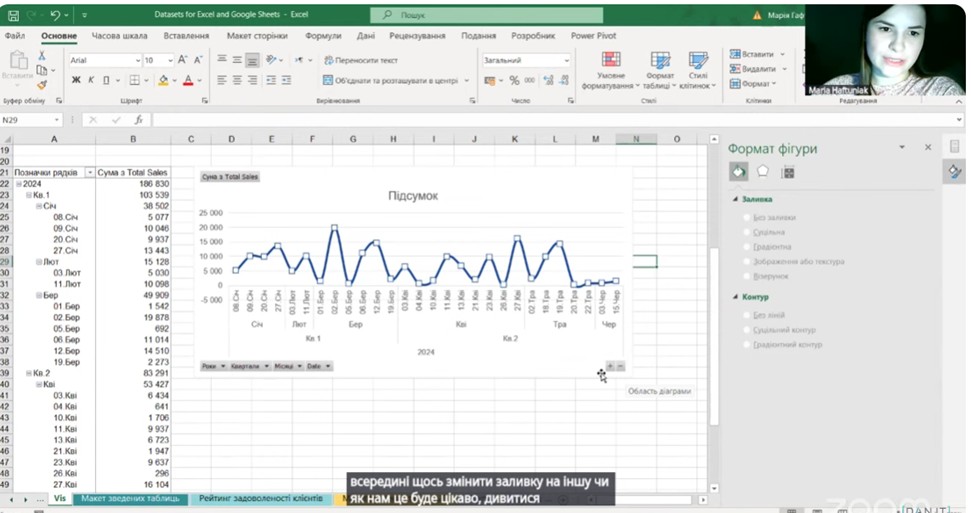The width and height of the screenshot is (971, 513).
Task: Select the 'Суцільний контур' radio option
Action: click(x=748, y=330)
